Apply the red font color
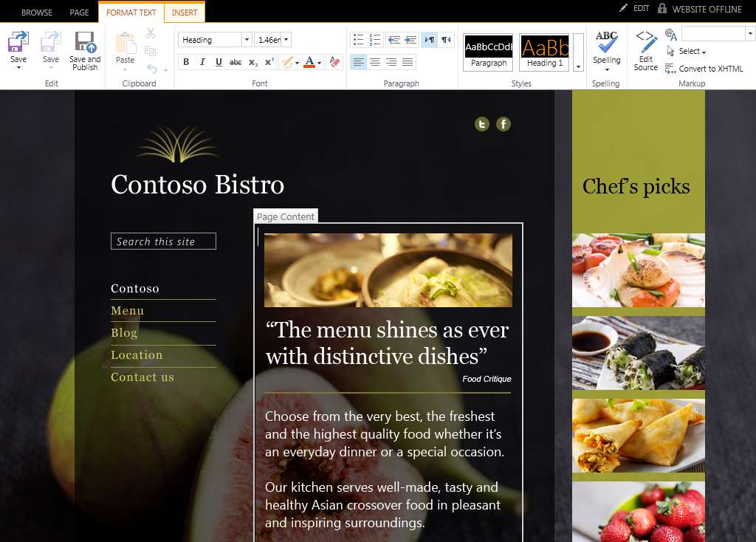 pos(309,62)
